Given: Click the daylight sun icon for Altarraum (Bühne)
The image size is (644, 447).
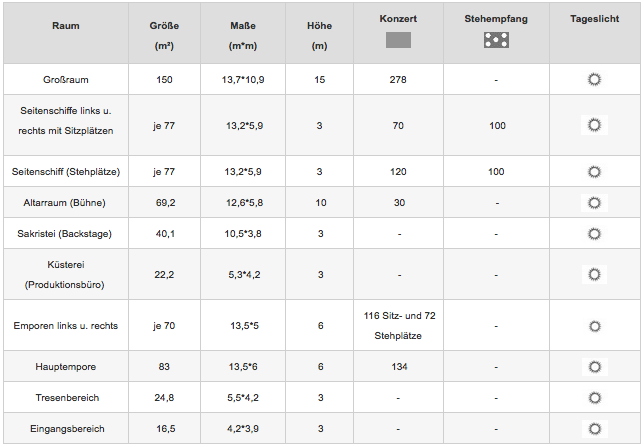Looking at the screenshot, I should click(x=594, y=203).
